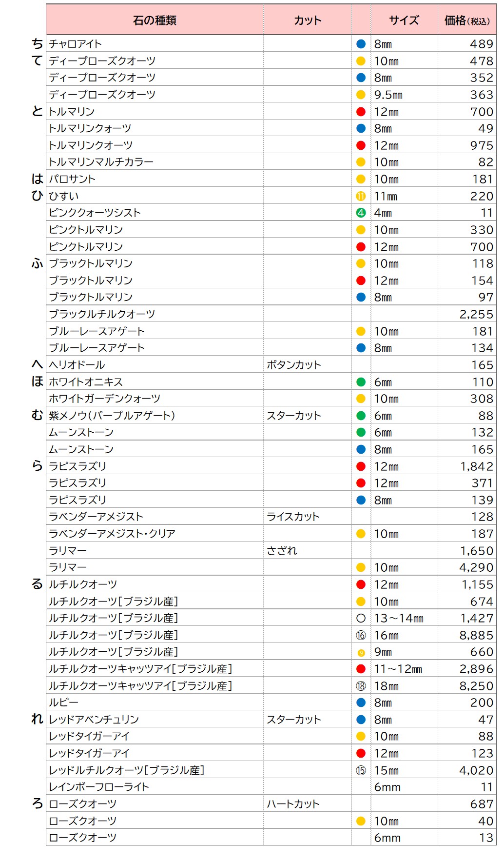The image size is (504, 863).
Task: Click the 価格(税込) column header
Action: pos(466,20)
